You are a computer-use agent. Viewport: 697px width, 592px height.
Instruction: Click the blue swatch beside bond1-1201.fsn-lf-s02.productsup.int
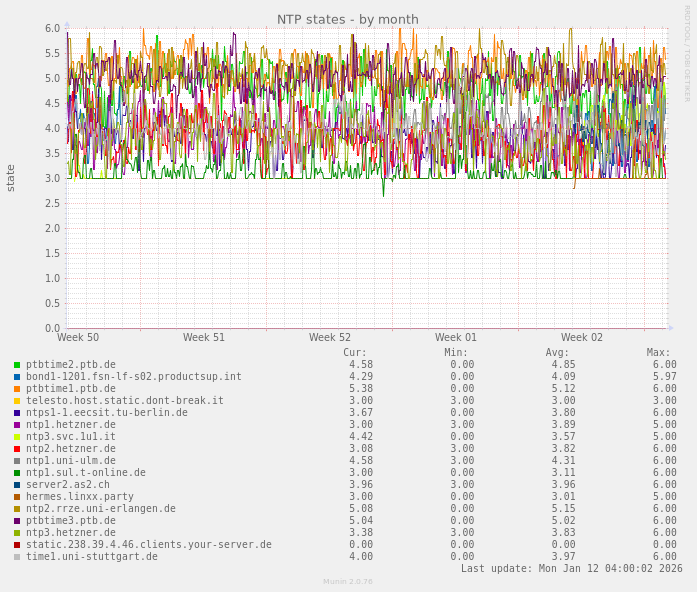(17, 377)
